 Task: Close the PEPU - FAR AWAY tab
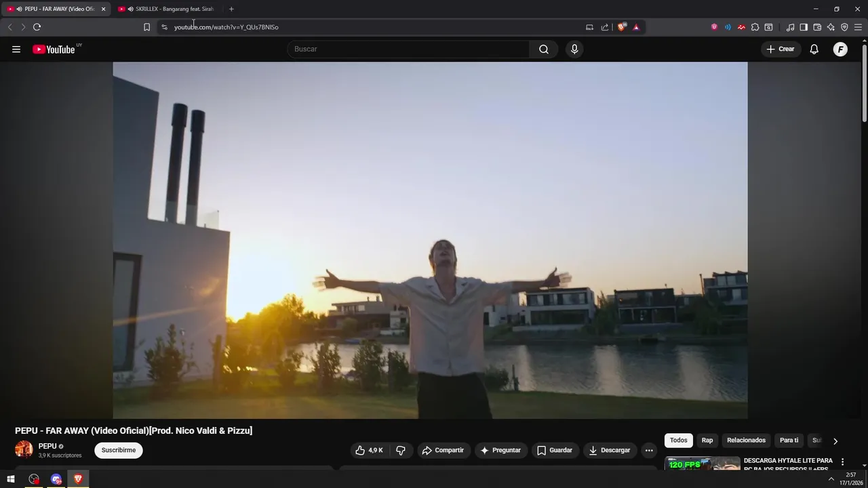[x=103, y=9]
